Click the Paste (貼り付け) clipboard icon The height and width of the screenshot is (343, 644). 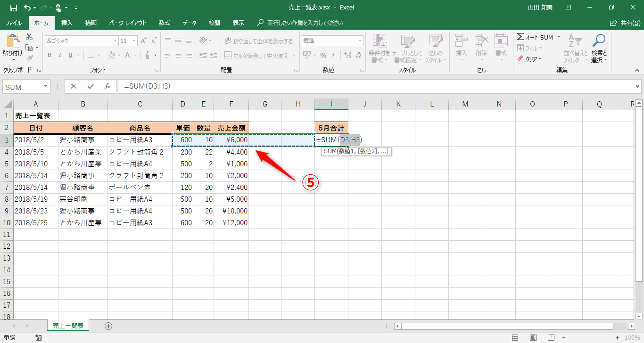click(x=13, y=41)
